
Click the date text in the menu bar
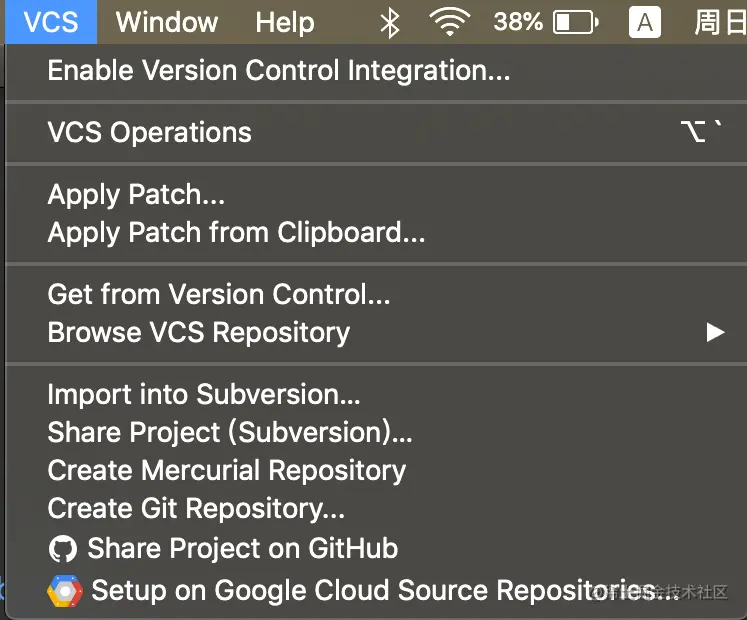tap(722, 22)
